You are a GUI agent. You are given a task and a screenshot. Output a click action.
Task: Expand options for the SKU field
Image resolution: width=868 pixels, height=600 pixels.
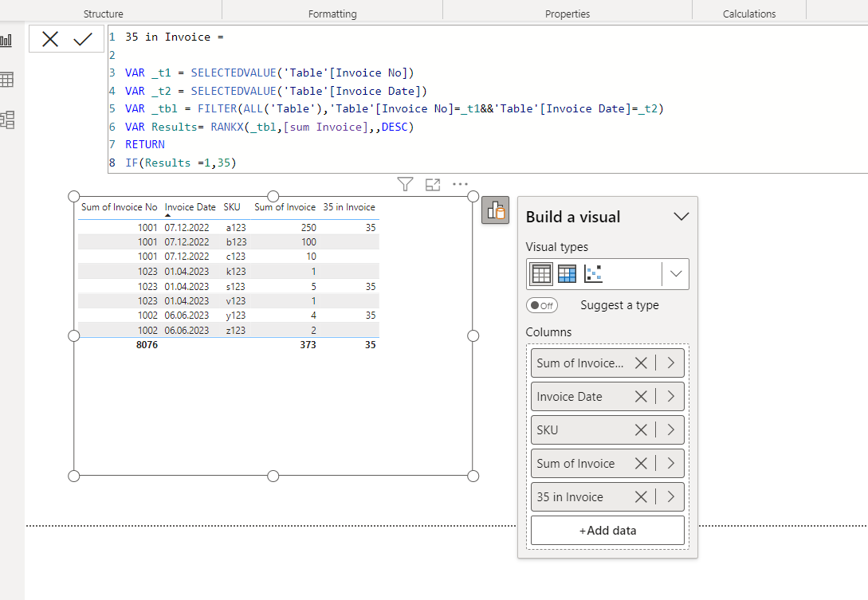point(671,430)
